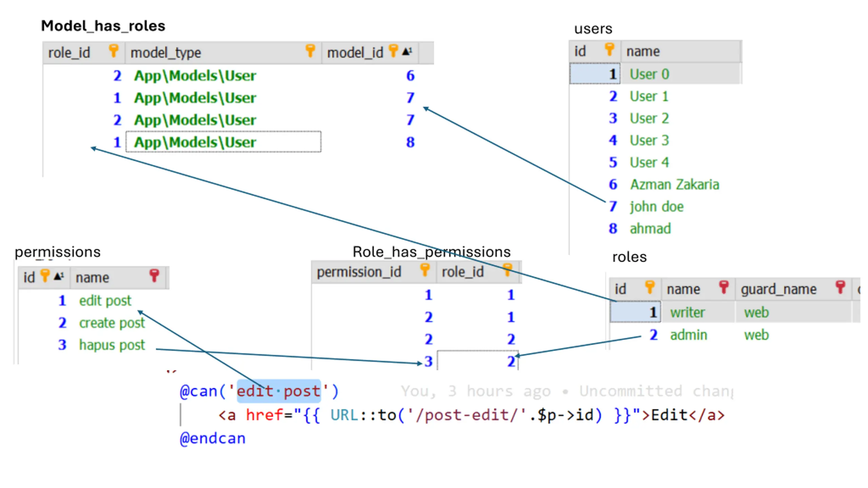The height and width of the screenshot is (488, 868).
Task: Click the key icon in model_type column header
Action: coord(310,51)
